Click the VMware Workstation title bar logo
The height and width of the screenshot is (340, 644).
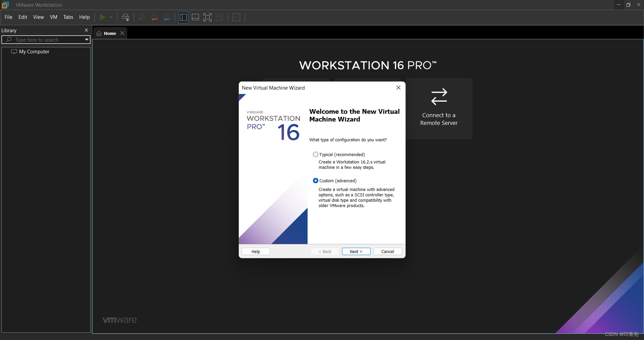(5, 5)
